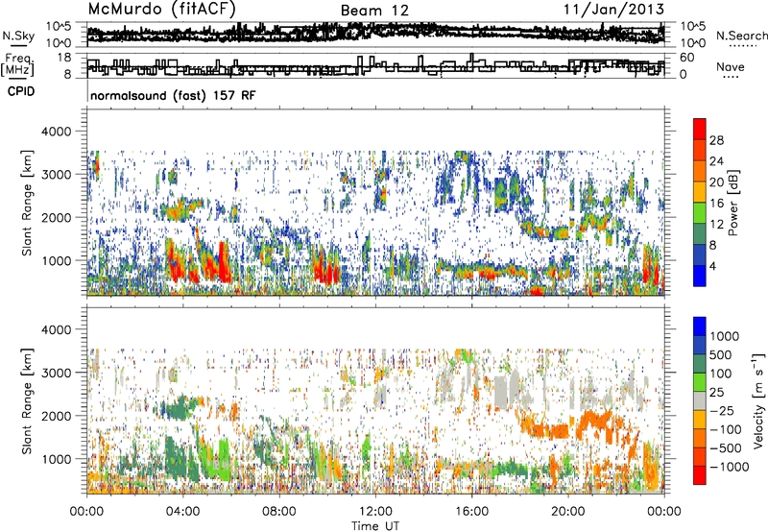Click the 'Freq. [MHz]' axis label

[x=17, y=65]
